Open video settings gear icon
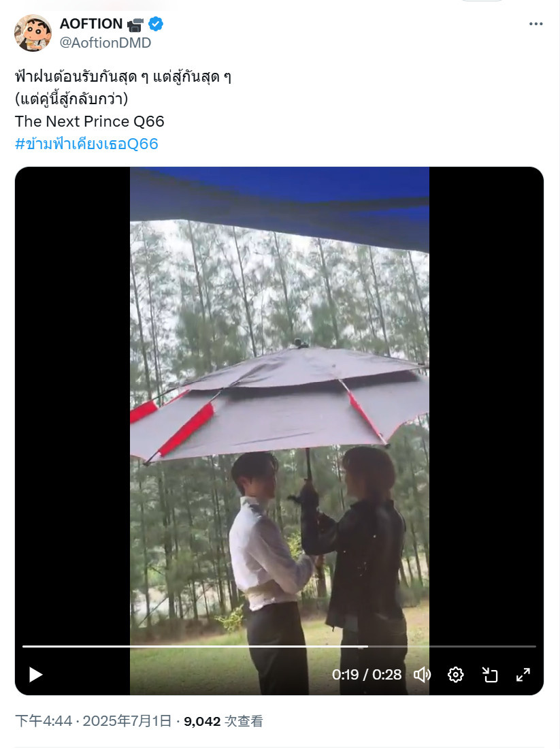 coord(455,675)
